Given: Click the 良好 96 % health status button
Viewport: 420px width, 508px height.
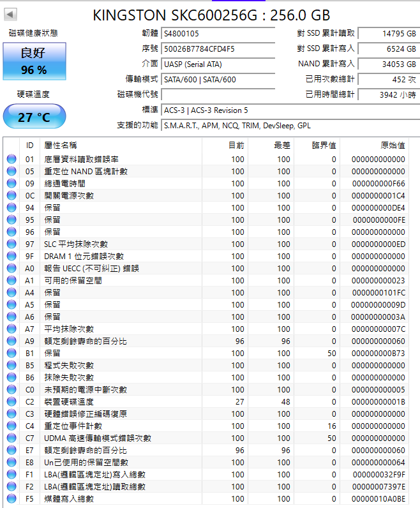Looking at the screenshot, I should pos(34,61).
